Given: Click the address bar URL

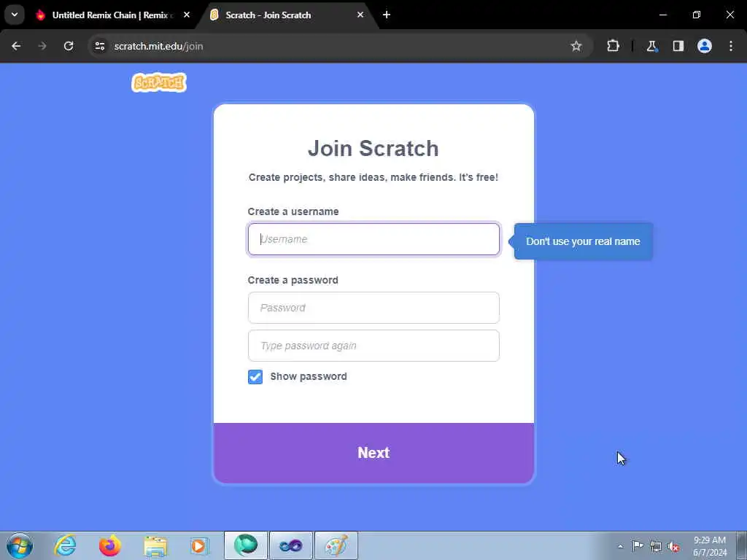Looking at the screenshot, I should [x=158, y=46].
